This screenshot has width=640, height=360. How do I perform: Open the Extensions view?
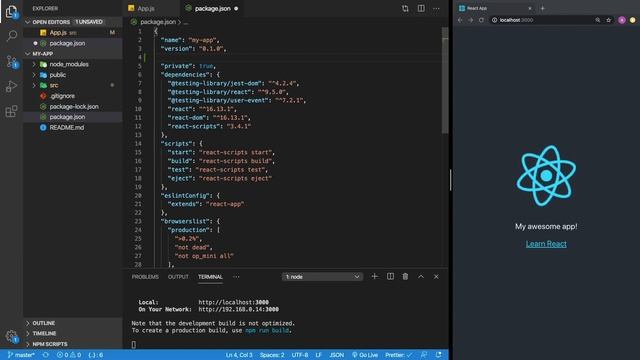(11, 111)
